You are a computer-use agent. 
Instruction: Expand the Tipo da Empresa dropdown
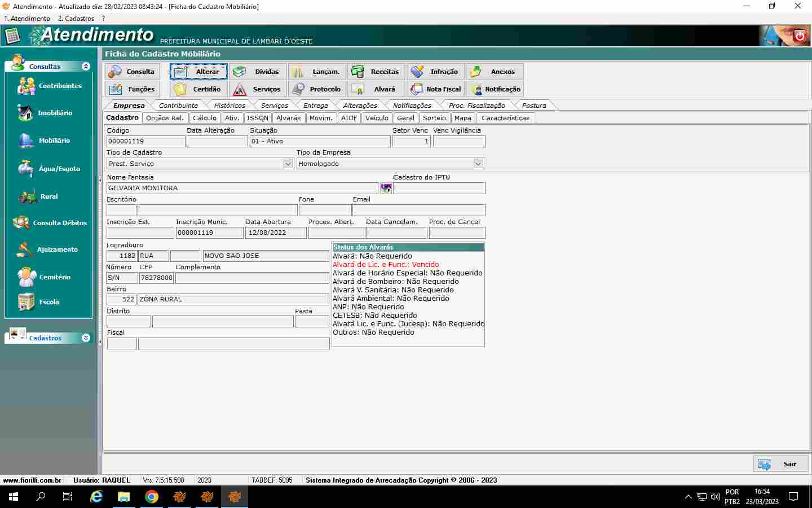pos(478,164)
